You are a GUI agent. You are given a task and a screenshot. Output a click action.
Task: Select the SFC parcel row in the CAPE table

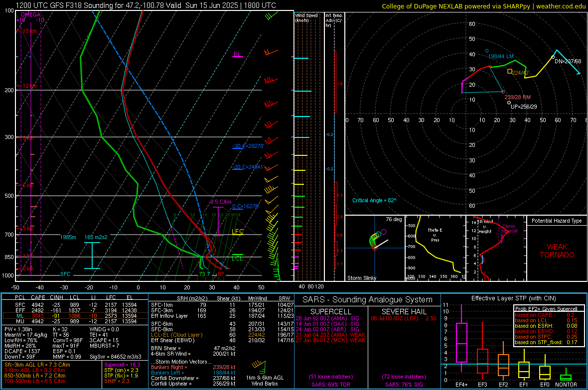pyautogui.click(x=75, y=305)
